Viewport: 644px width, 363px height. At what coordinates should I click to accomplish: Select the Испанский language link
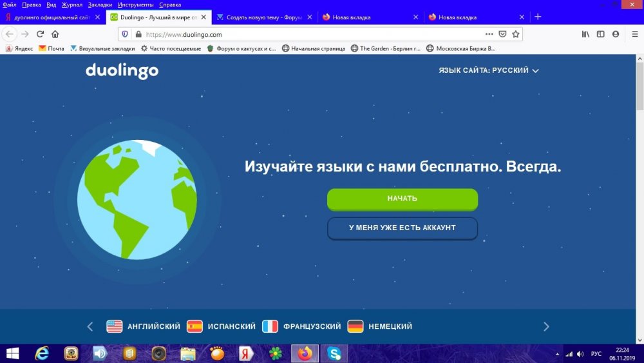coord(221,326)
